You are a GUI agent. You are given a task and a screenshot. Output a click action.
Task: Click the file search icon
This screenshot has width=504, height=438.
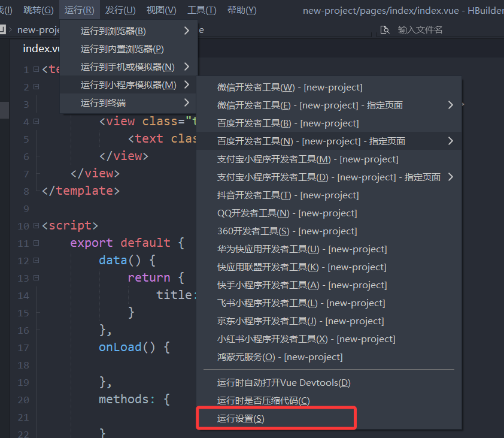coord(384,30)
